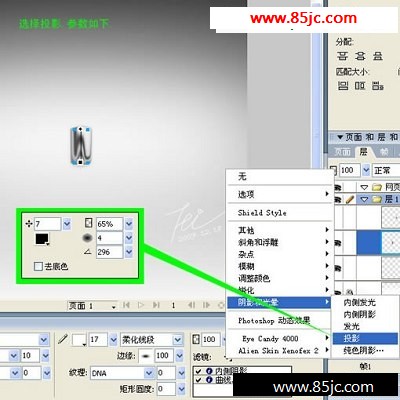400x400 pixels.
Task: Click the first match size icon under 匹配大小
Action: pos(343,86)
